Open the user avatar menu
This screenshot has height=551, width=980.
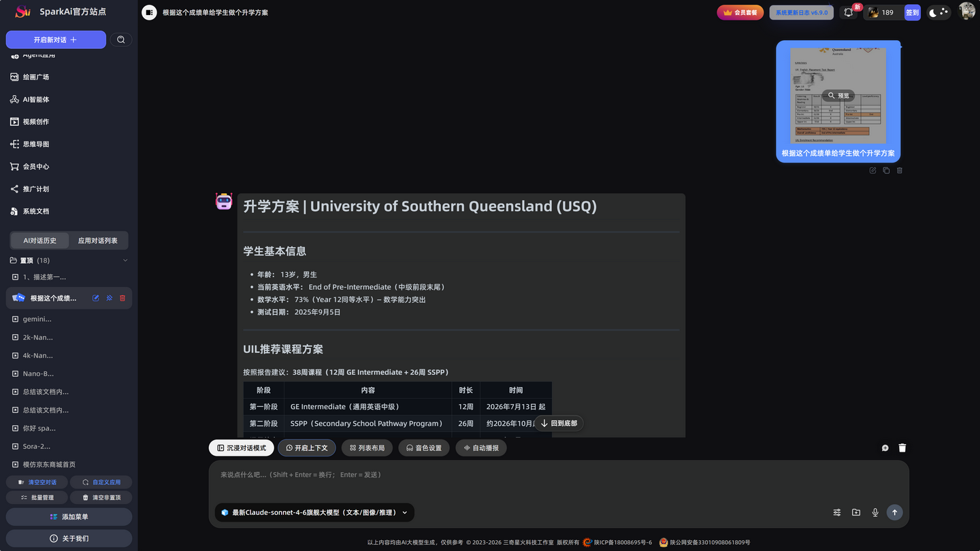coord(966,11)
